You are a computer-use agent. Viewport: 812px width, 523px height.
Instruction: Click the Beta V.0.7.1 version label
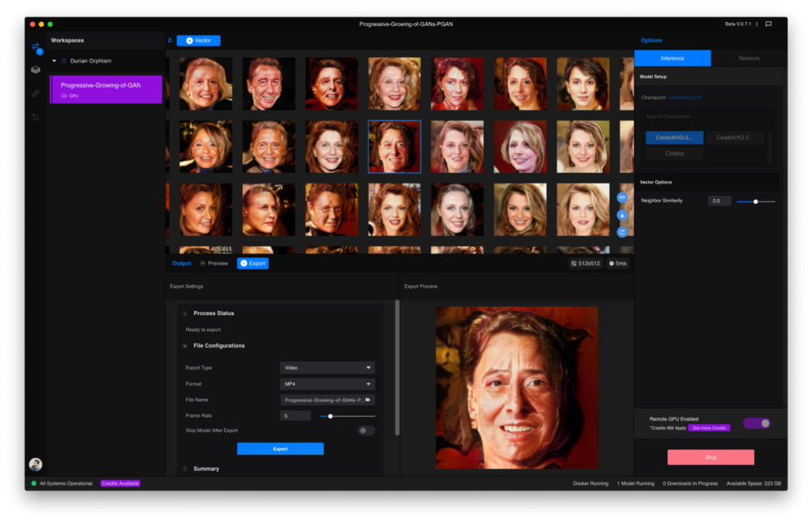[x=737, y=24]
